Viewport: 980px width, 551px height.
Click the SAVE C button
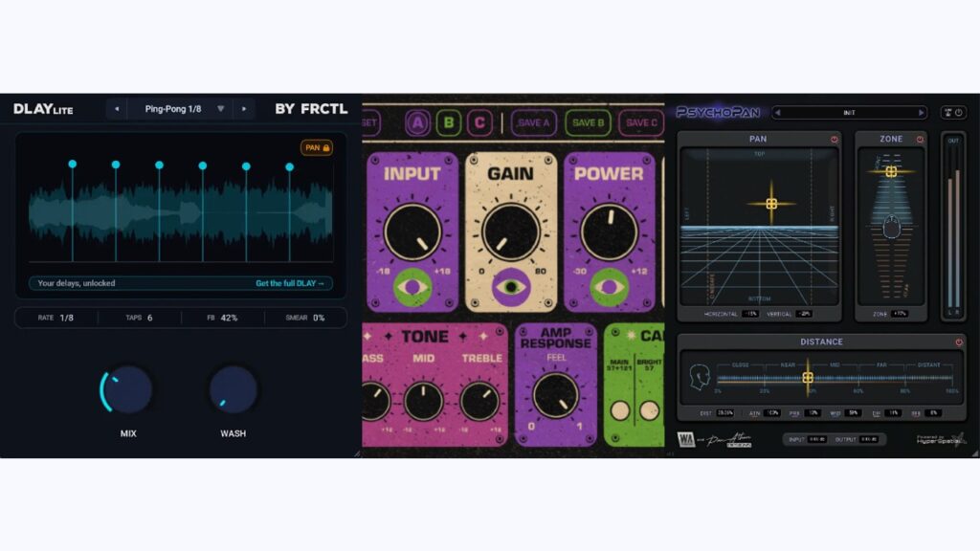point(641,123)
